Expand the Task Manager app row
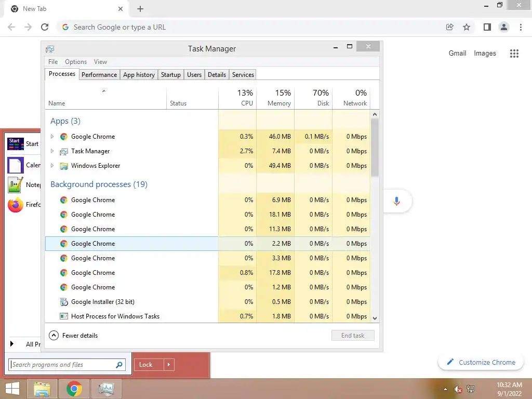This screenshot has width=532, height=399. [52, 151]
